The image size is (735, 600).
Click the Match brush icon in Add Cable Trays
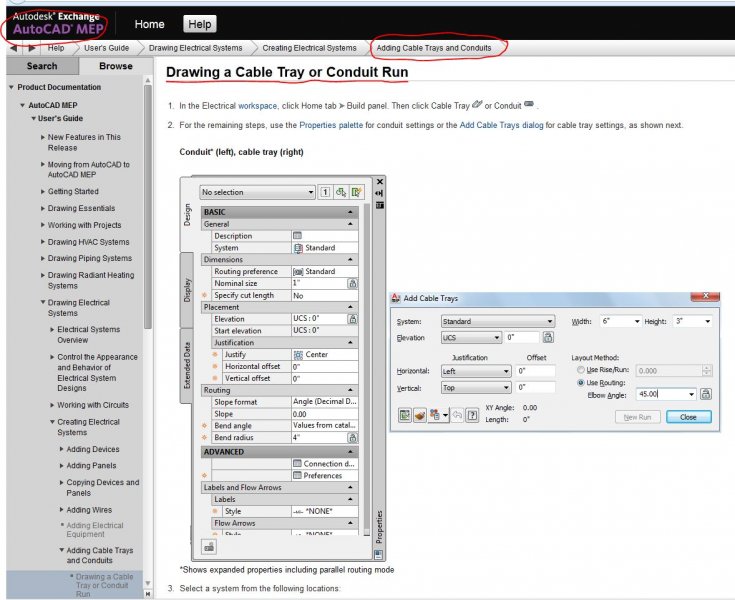click(x=420, y=415)
